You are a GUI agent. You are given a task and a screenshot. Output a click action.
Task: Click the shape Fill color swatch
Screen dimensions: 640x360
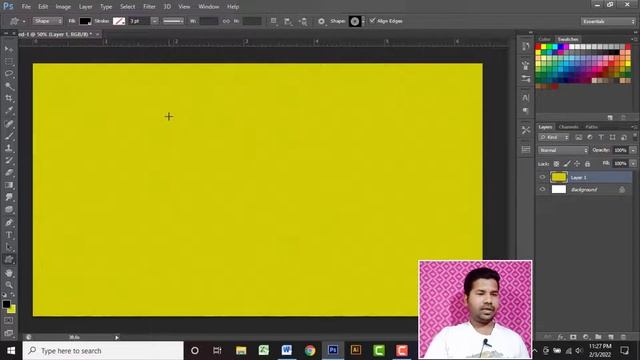pyautogui.click(x=85, y=21)
